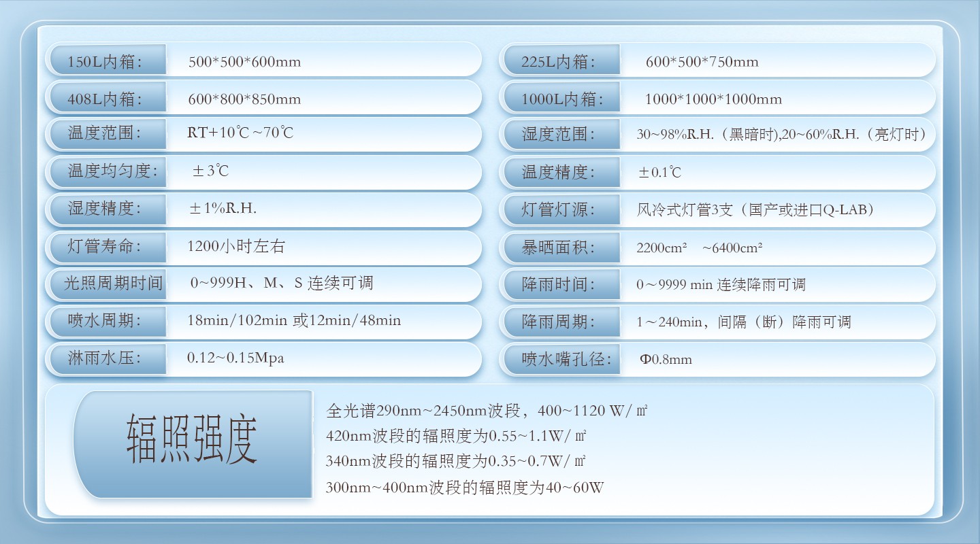This screenshot has width=980, height=544.
Task: Click the 暴晒面积 label
Action: [559, 248]
